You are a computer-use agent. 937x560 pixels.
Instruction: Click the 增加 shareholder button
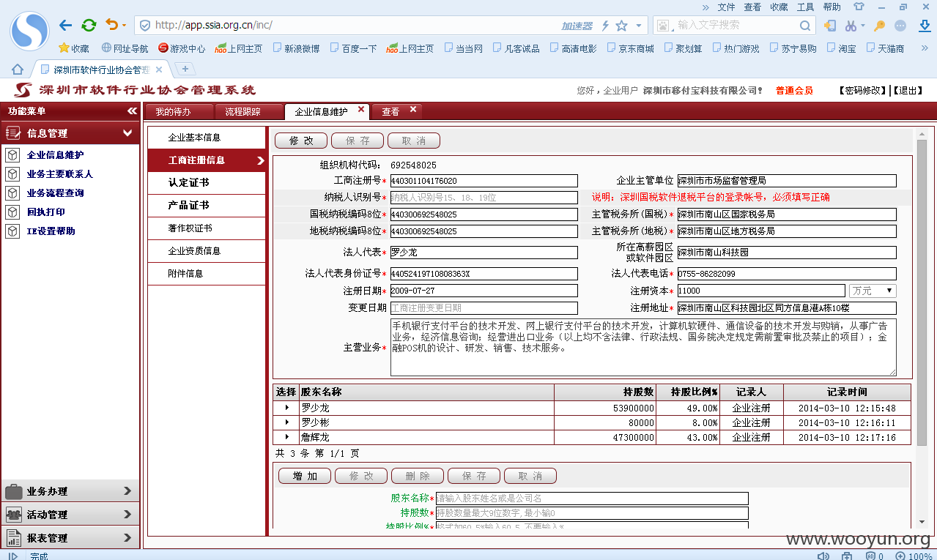click(305, 476)
